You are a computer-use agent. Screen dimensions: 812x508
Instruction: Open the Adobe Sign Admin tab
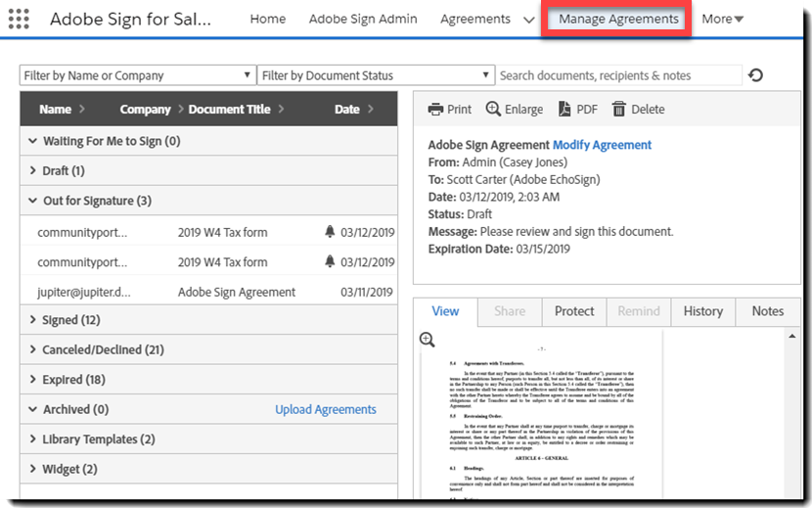click(363, 20)
